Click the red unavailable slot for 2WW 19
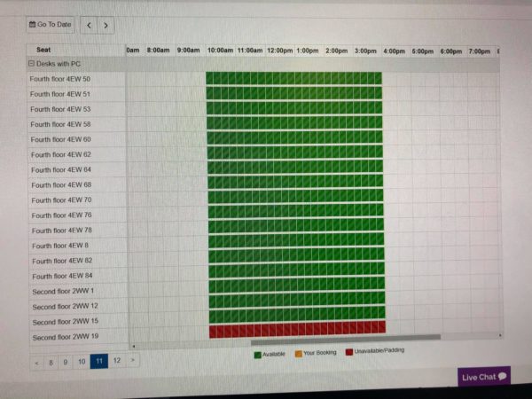This screenshot has width=532, height=399. [298, 329]
